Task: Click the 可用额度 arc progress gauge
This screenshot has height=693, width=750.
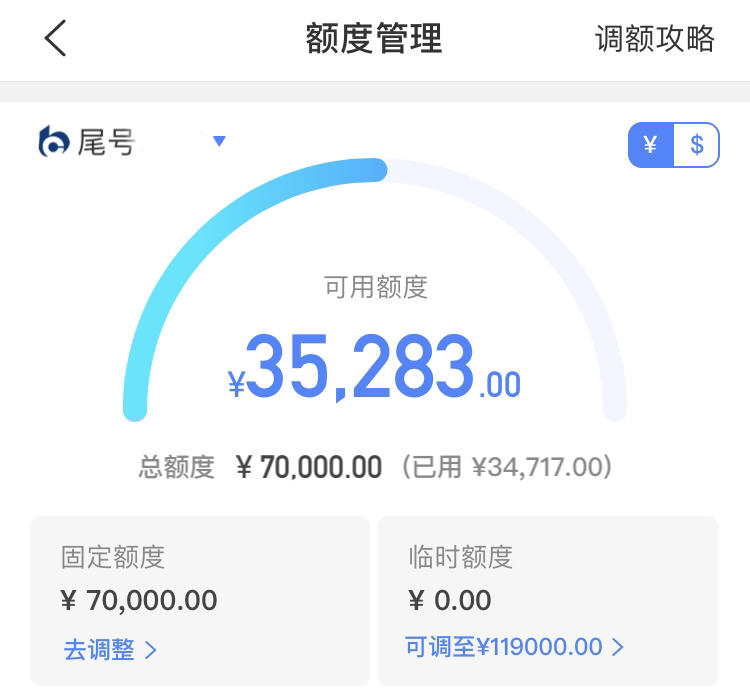Action: (x=375, y=289)
